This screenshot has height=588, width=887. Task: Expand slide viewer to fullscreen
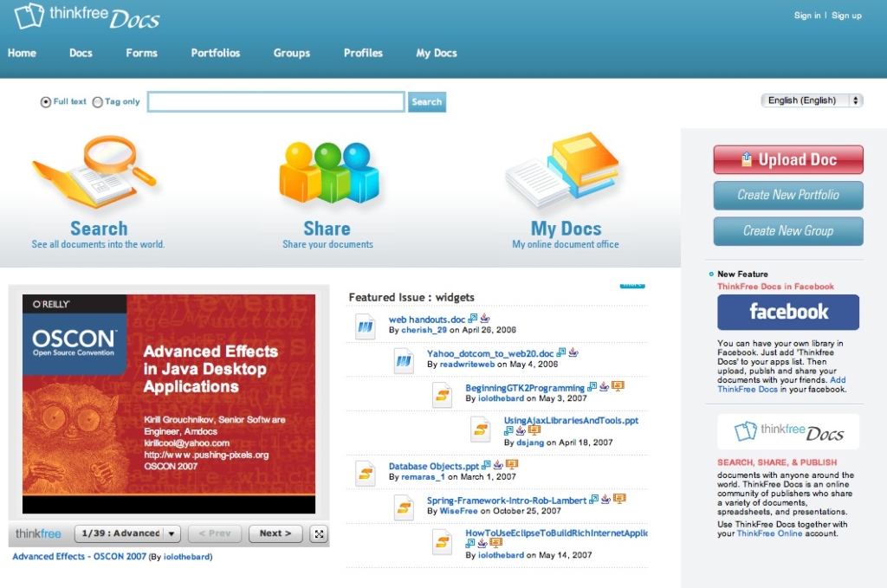pyautogui.click(x=319, y=533)
